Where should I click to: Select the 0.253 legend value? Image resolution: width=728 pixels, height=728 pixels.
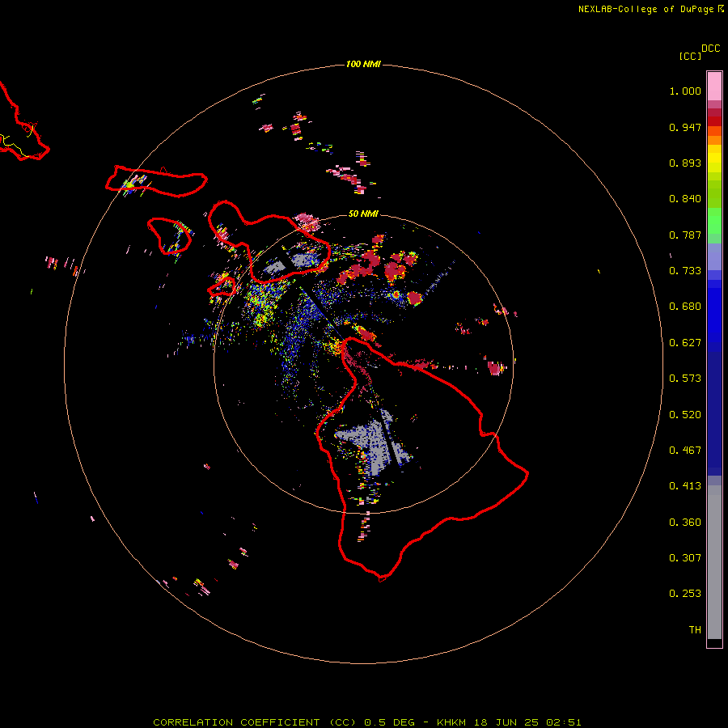click(685, 594)
